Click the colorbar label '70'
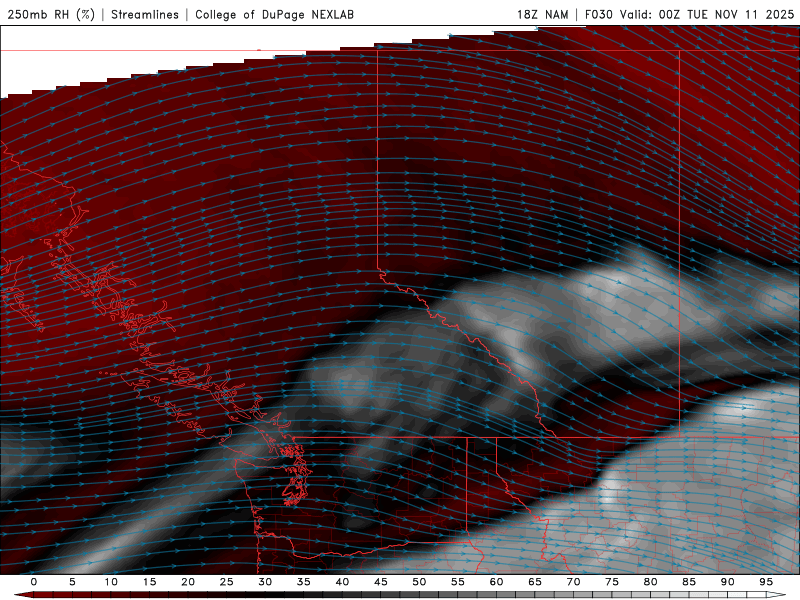This screenshot has height=600, width=800. 573,582
